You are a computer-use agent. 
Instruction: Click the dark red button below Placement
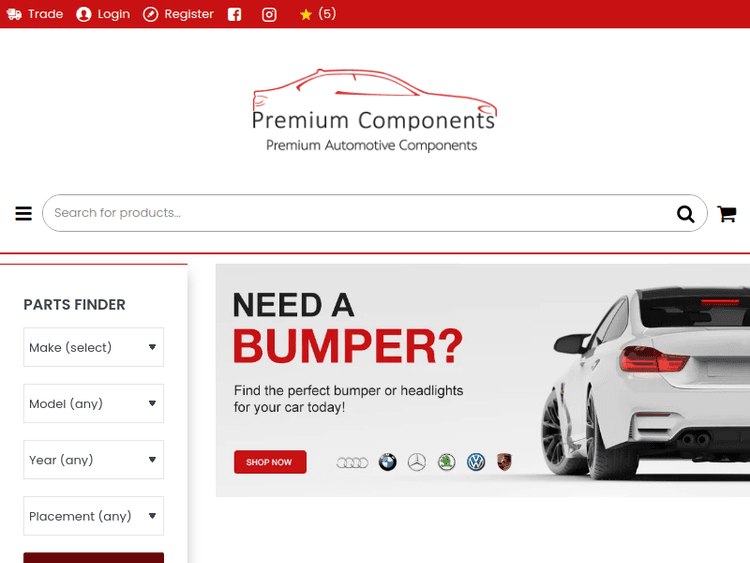pyautogui.click(x=94, y=558)
